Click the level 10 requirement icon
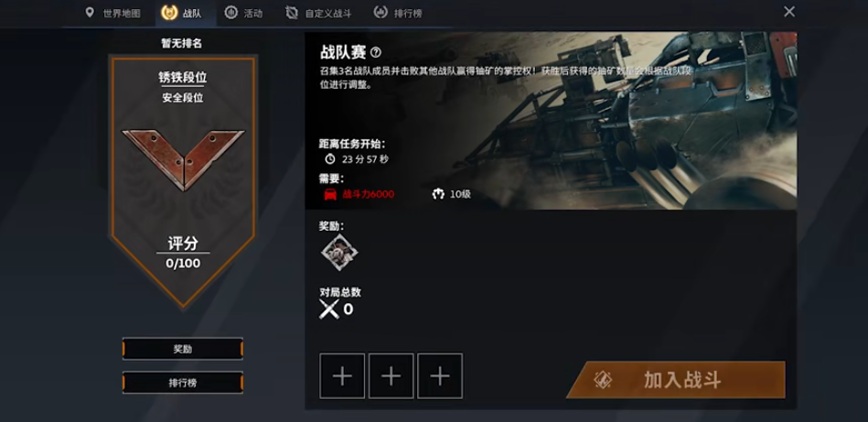Image resolution: width=868 pixels, height=422 pixels. click(438, 194)
